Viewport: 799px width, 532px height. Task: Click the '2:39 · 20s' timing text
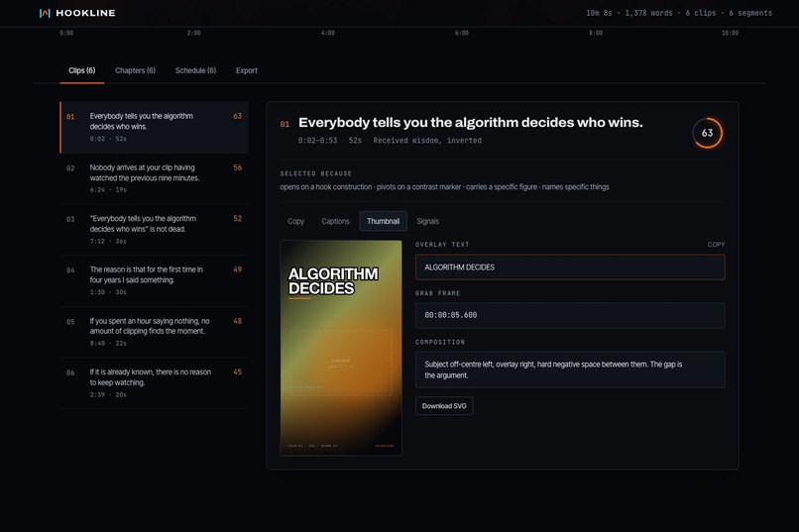click(x=108, y=395)
